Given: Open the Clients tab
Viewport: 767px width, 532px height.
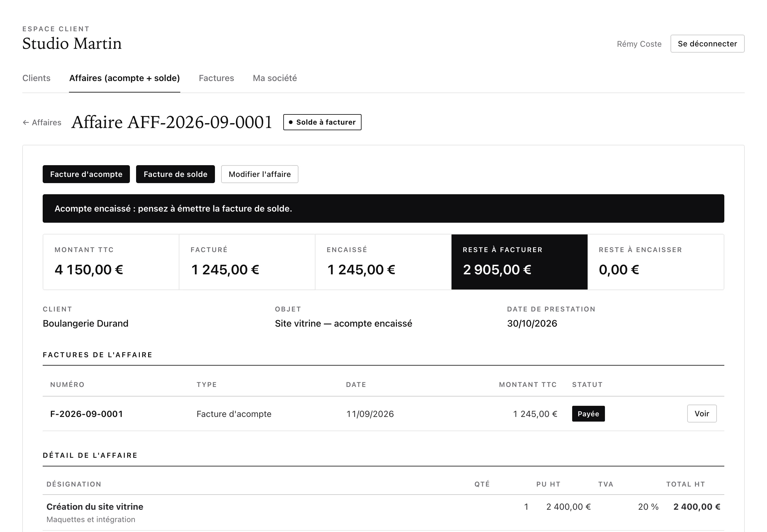Looking at the screenshot, I should click(x=36, y=78).
